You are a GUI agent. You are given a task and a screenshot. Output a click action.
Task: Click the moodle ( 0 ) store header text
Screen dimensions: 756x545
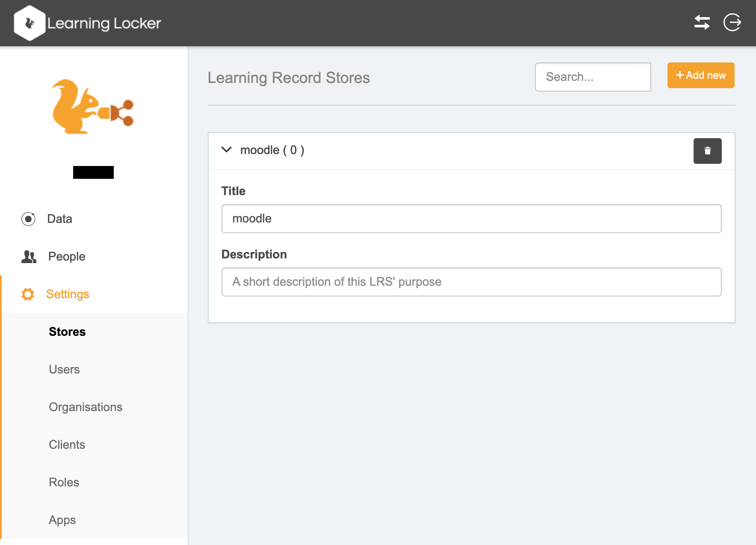pos(272,150)
